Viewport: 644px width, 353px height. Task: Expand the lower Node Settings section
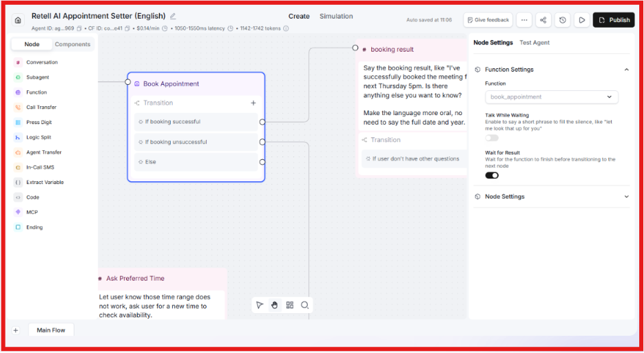[626, 196]
